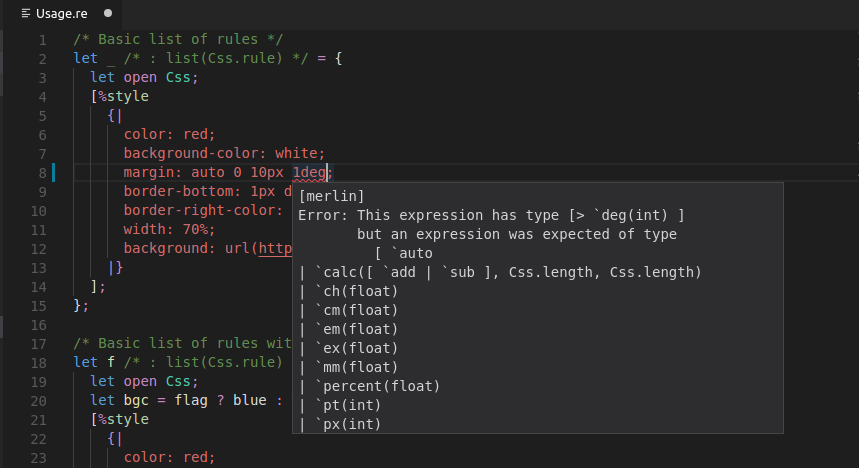
Task: Click line number 2 in the gutter
Action: [42, 59]
